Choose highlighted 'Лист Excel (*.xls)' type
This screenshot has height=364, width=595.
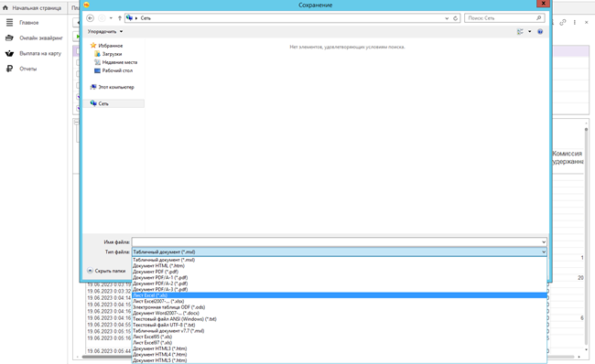pyautogui.click(x=340, y=295)
